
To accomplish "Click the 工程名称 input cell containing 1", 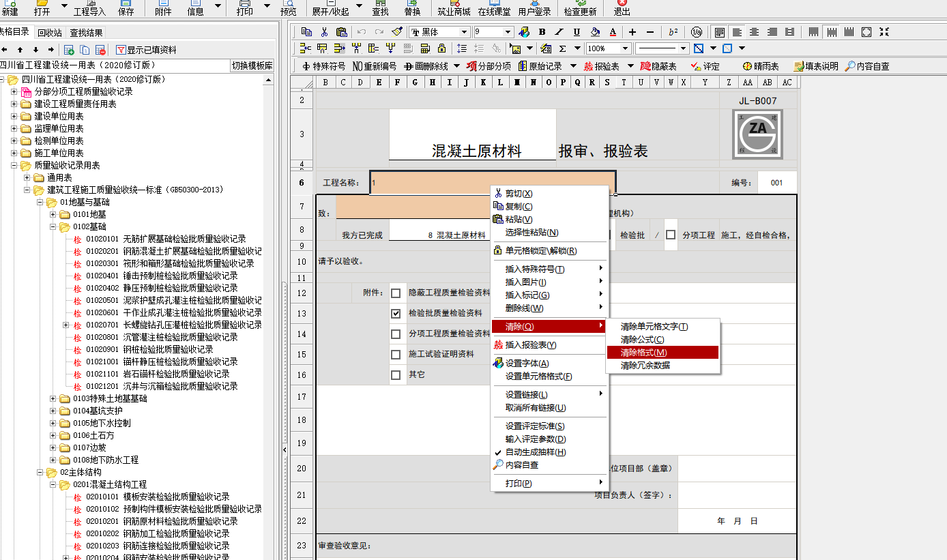I will click(493, 183).
